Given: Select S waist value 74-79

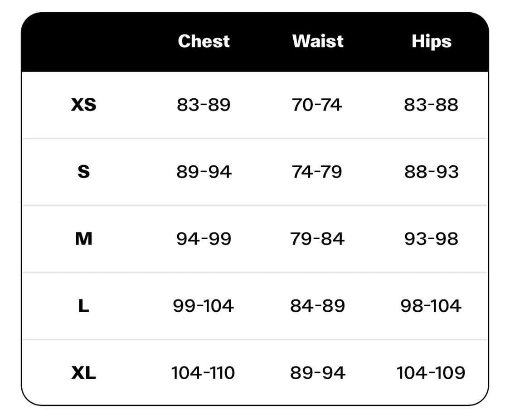Looking at the screenshot, I should coord(317,172).
